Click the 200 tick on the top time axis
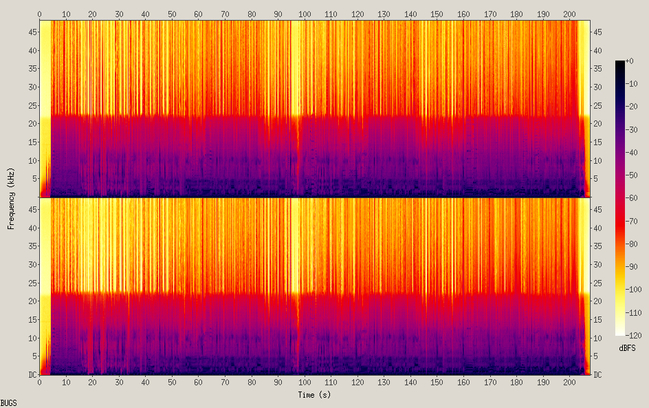649x408 pixels. tap(570, 14)
